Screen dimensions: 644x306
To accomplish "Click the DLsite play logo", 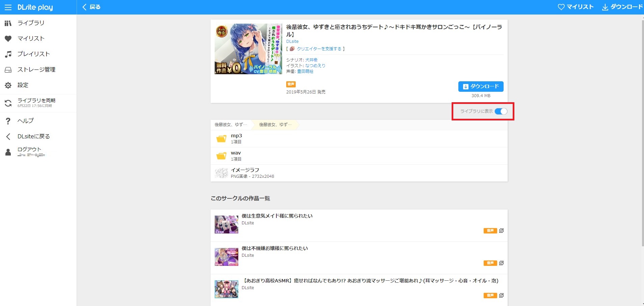I will 35,7.
